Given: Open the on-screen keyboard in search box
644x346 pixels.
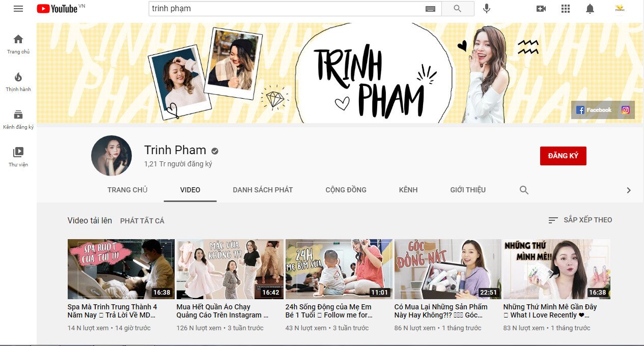Looking at the screenshot, I should click(430, 9).
